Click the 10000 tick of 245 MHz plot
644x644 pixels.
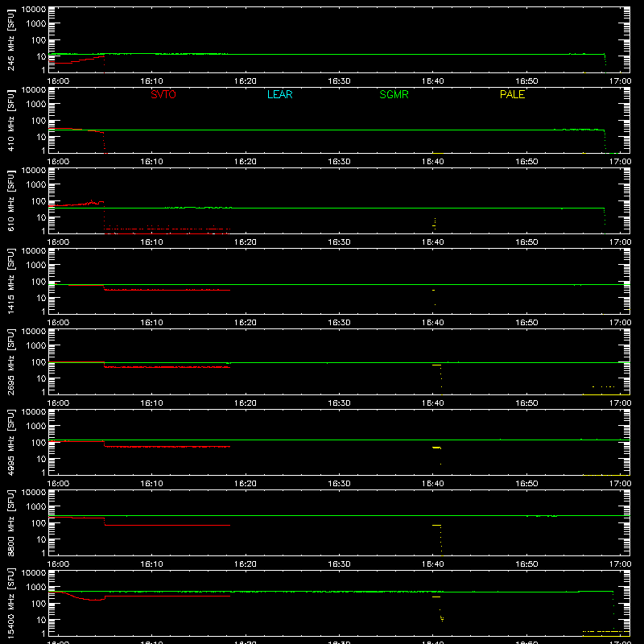tap(34, 10)
